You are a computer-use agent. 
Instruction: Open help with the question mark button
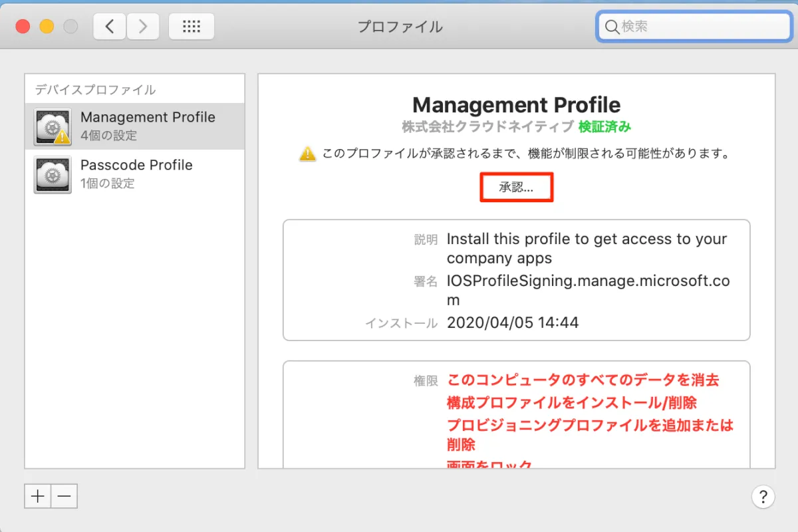point(763,496)
